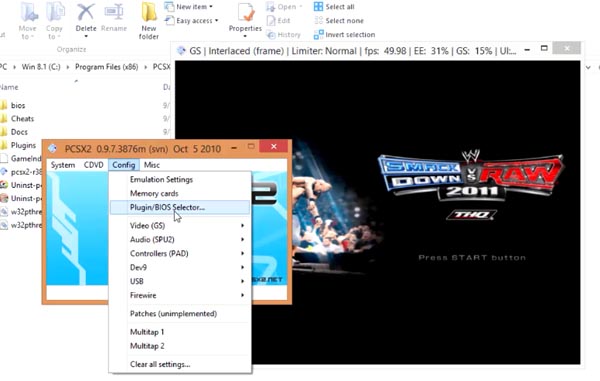Click the Rename icon in the ribbon
Screen dimensions: 600x381
[x=114, y=18]
